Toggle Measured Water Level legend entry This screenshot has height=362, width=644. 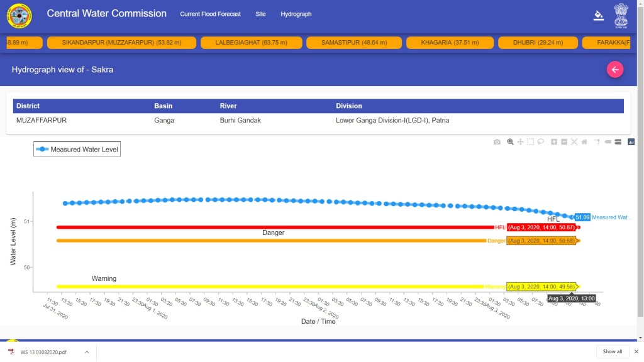pos(77,150)
